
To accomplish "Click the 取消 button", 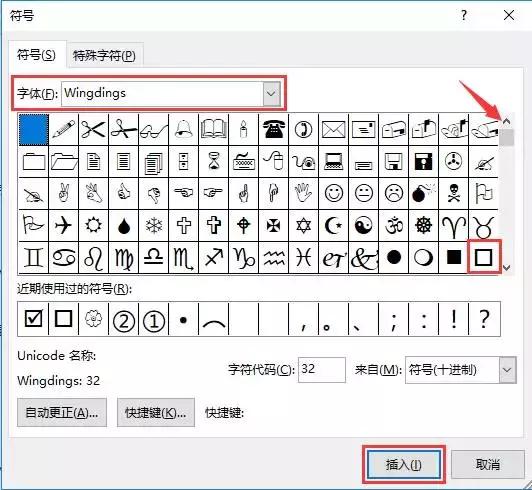I will click(488, 465).
